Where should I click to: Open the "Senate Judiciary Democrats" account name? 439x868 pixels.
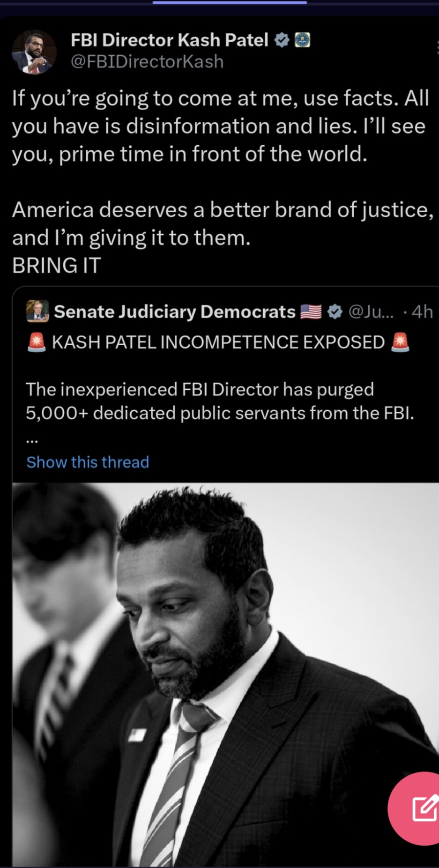click(x=174, y=312)
